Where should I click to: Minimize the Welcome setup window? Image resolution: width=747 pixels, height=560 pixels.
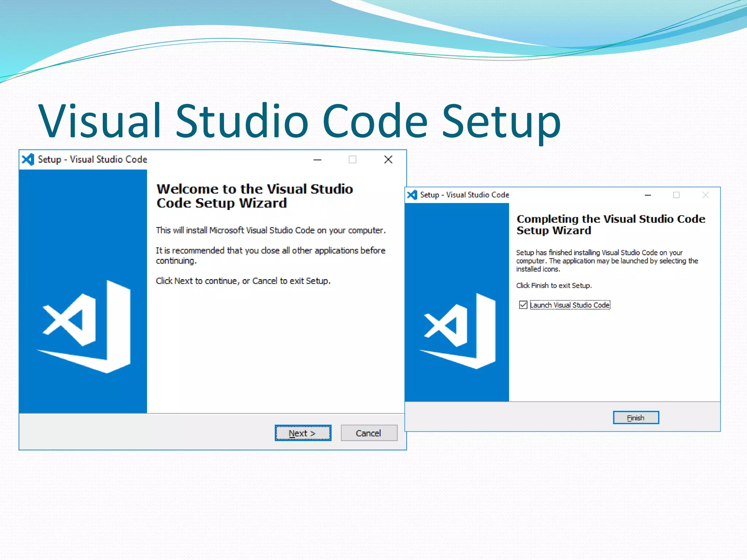coord(317,160)
